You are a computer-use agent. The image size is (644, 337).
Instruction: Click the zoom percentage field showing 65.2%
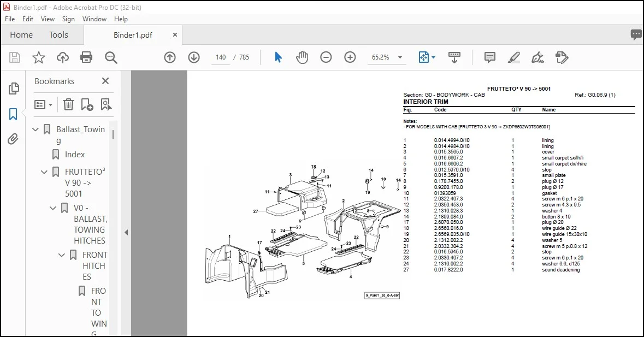[380, 57]
